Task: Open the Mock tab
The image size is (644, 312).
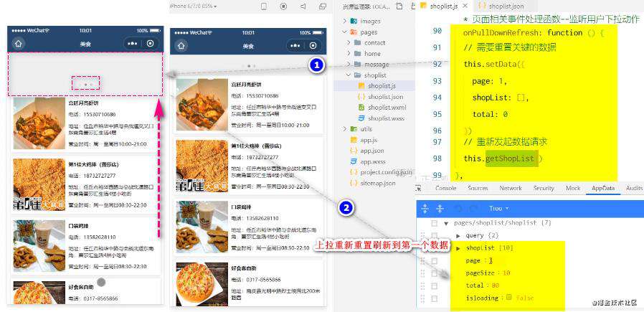Action: (573, 188)
